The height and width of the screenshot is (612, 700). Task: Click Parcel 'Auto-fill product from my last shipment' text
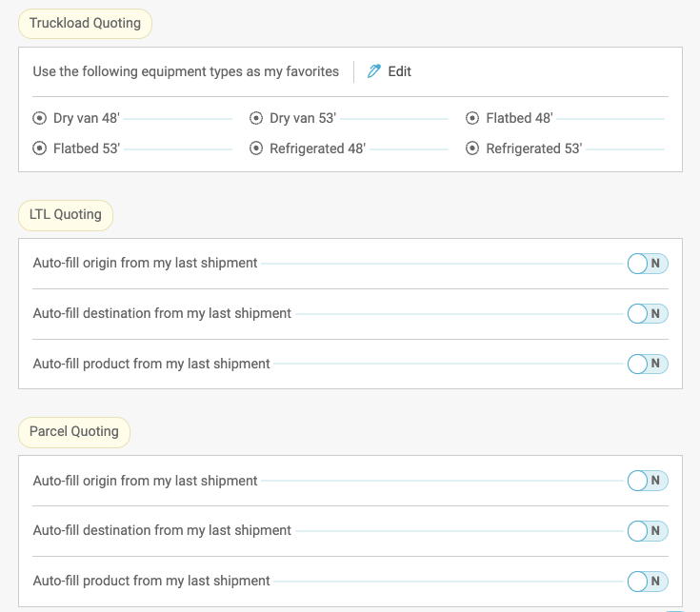151,581
